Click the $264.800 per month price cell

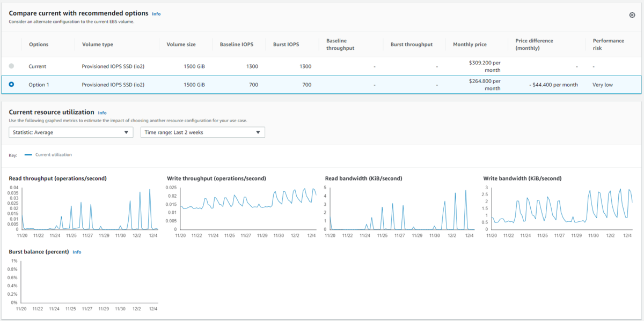pos(484,85)
